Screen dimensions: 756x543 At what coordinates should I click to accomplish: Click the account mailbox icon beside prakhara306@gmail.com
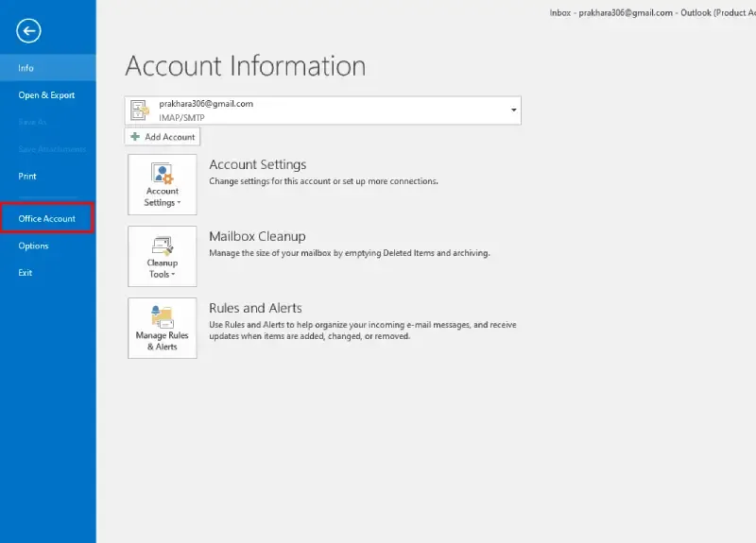click(139, 110)
